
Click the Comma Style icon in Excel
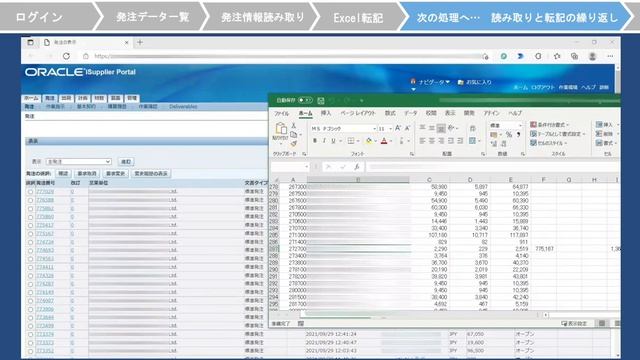[x=518, y=134]
